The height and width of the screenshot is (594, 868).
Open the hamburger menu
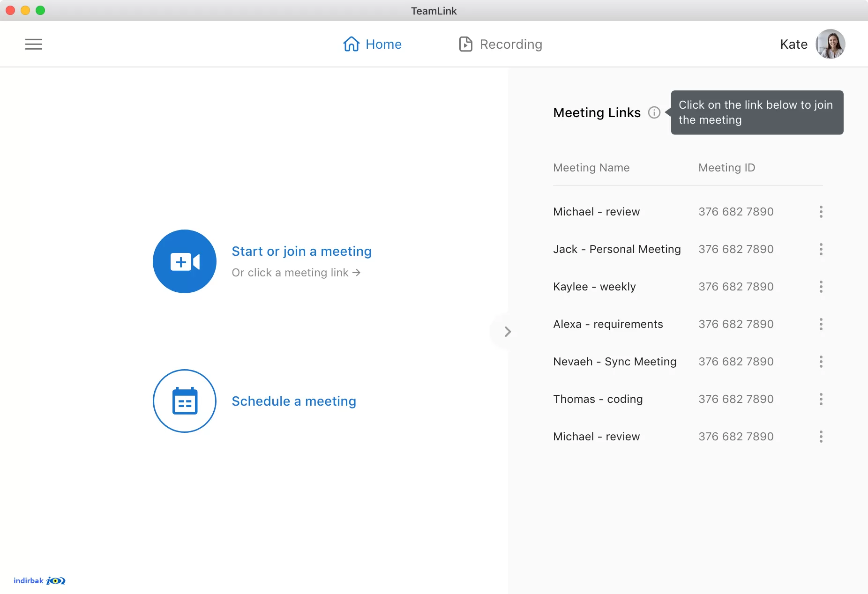34,44
